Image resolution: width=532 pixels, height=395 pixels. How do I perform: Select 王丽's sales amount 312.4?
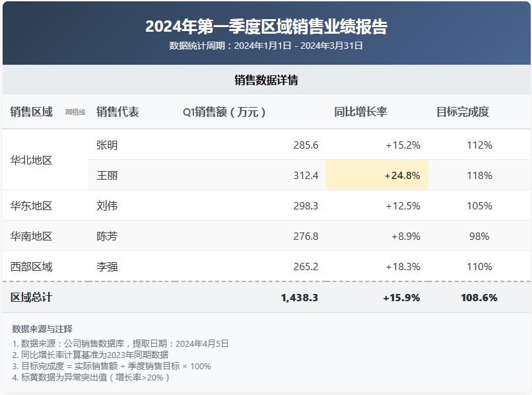[x=306, y=176]
